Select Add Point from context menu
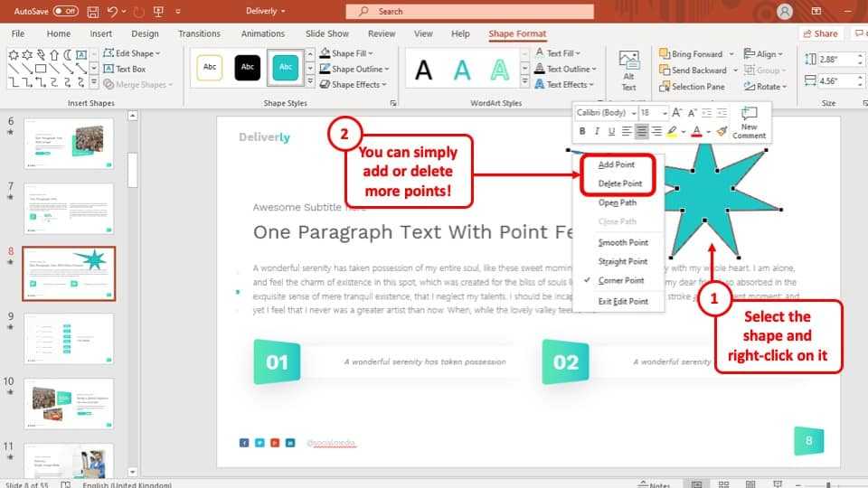The image size is (868, 488). point(617,164)
